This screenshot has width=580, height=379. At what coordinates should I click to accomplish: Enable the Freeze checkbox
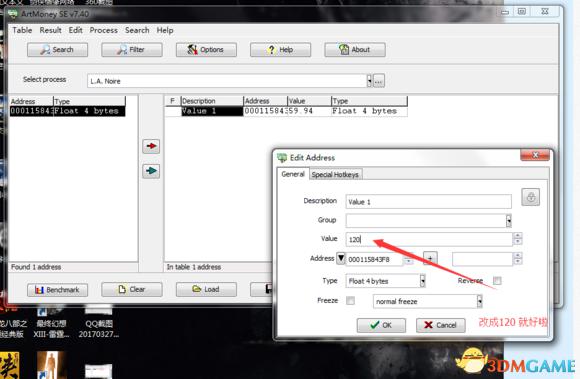coord(350,301)
